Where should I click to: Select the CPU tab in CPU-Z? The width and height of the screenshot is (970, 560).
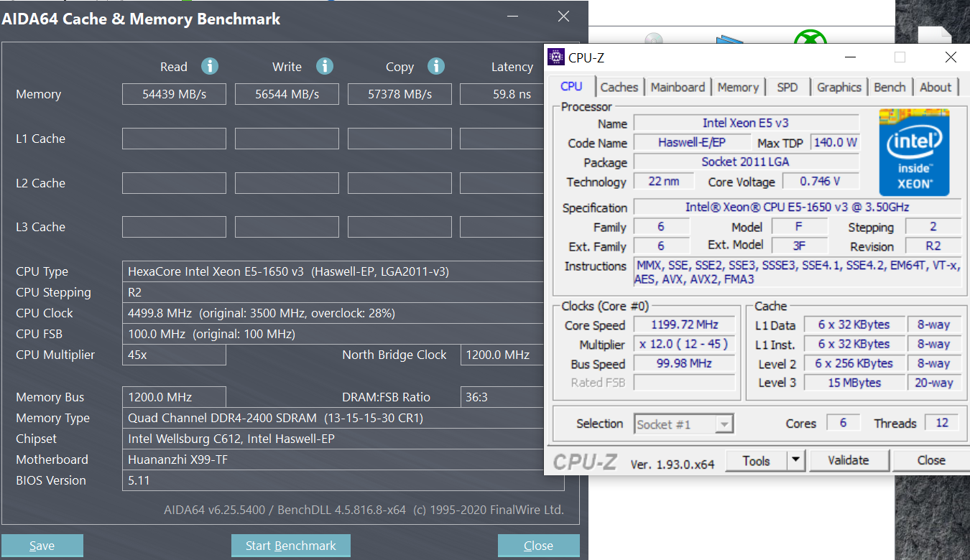[x=571, y=87]
